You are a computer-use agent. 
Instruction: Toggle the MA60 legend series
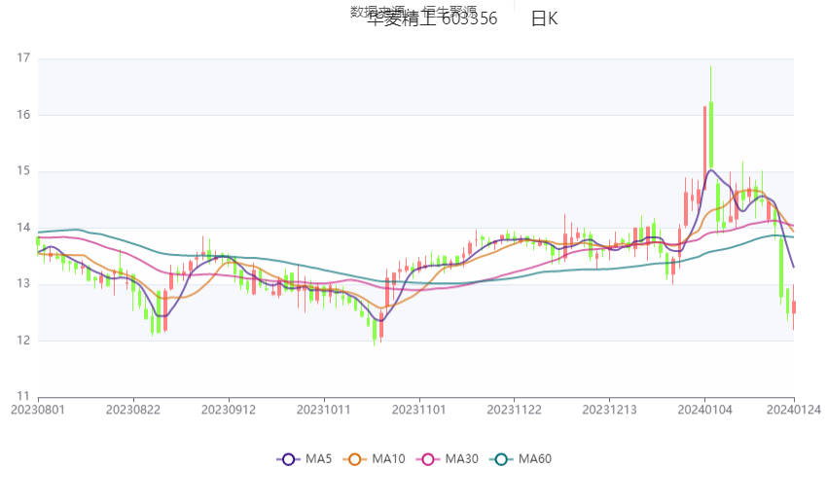[521, 459]
